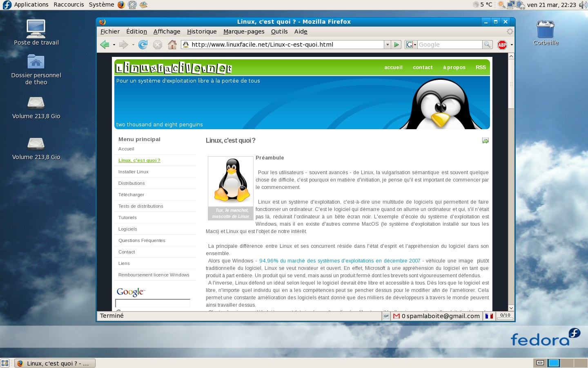Click the Tux site icon in address bar
This screenshot has width=588, height=368.
(186, 45)
